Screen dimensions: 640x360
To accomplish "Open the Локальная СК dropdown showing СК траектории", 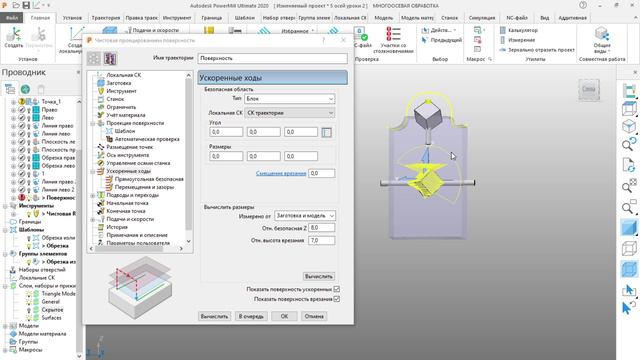I will [290, 113].
